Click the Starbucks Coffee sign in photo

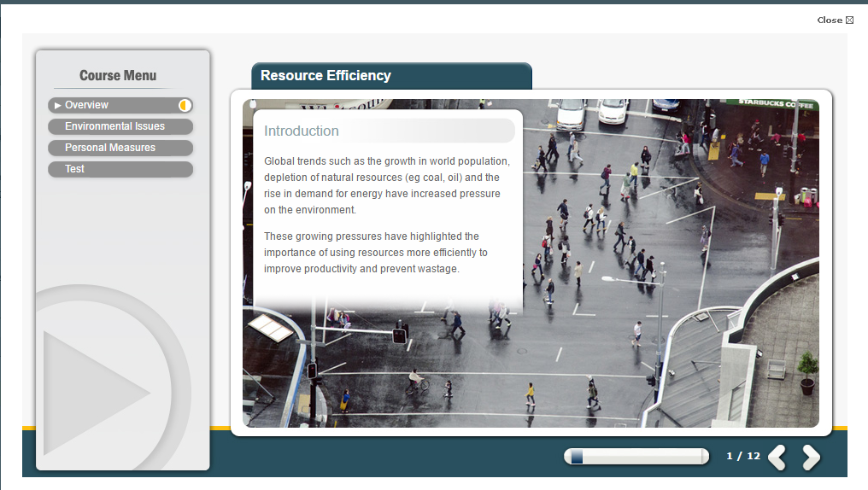pyautogui.click(x=777, y=103)
